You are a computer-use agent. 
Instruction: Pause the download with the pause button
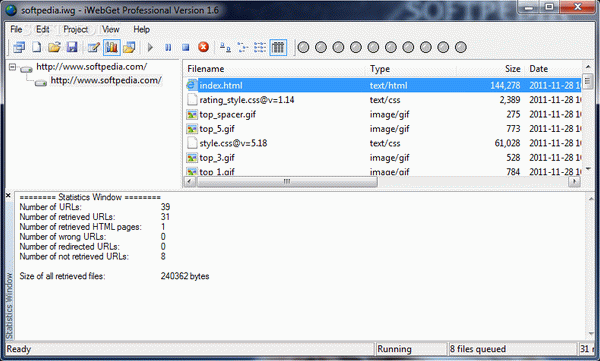[168, 47]
